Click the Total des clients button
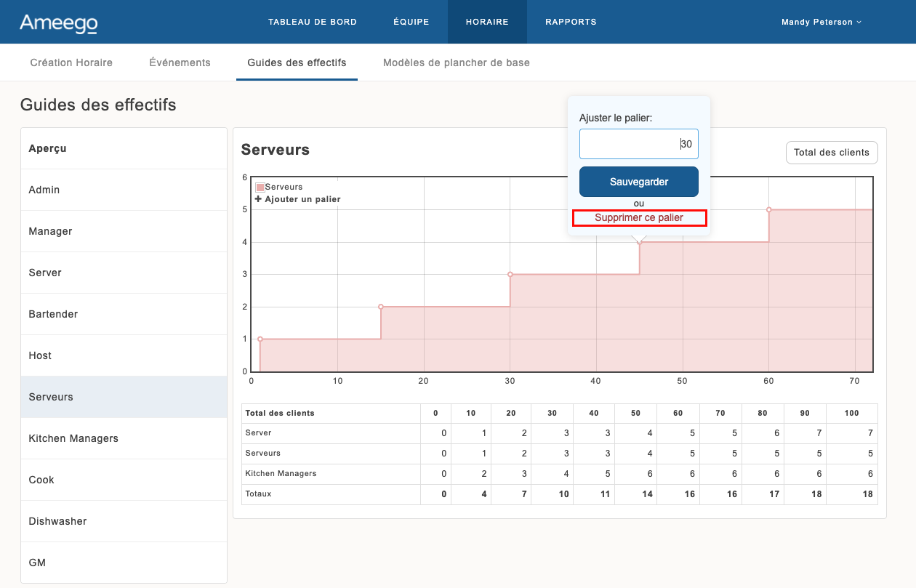The width and height of the screenshot is (916, 588). coord(831,153)
